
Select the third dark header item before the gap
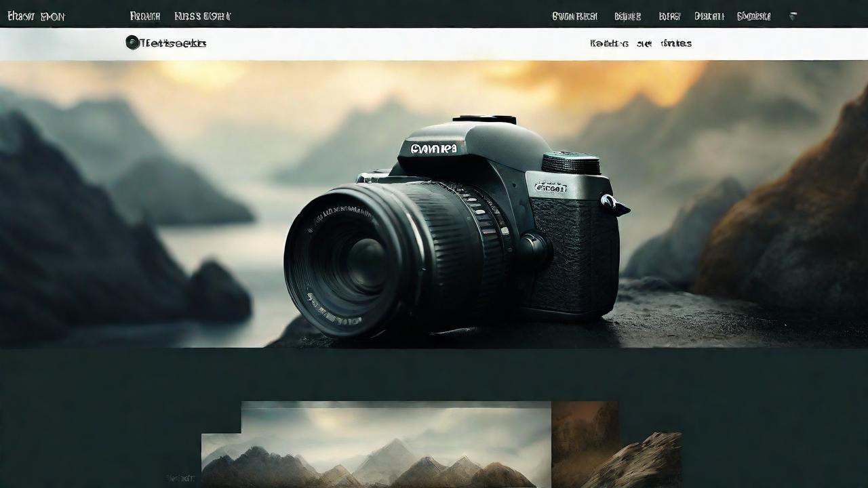point(202,16)
